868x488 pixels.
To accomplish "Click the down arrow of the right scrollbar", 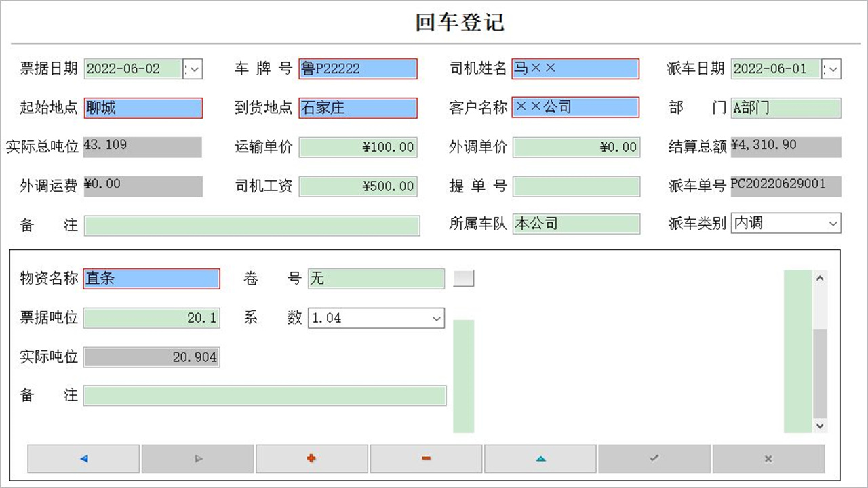I will coord(819,426).
